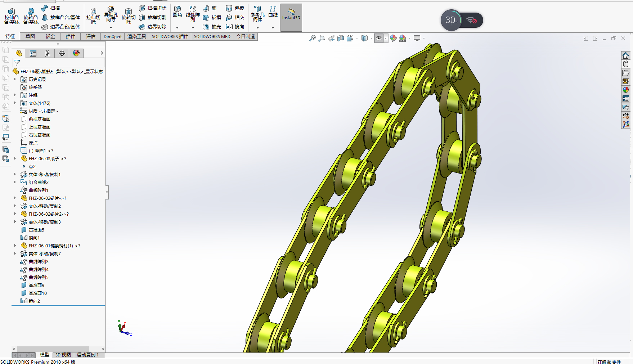Expand manager tabs with right chevron arrow
The image size is (633, 364).
(102, 53)
